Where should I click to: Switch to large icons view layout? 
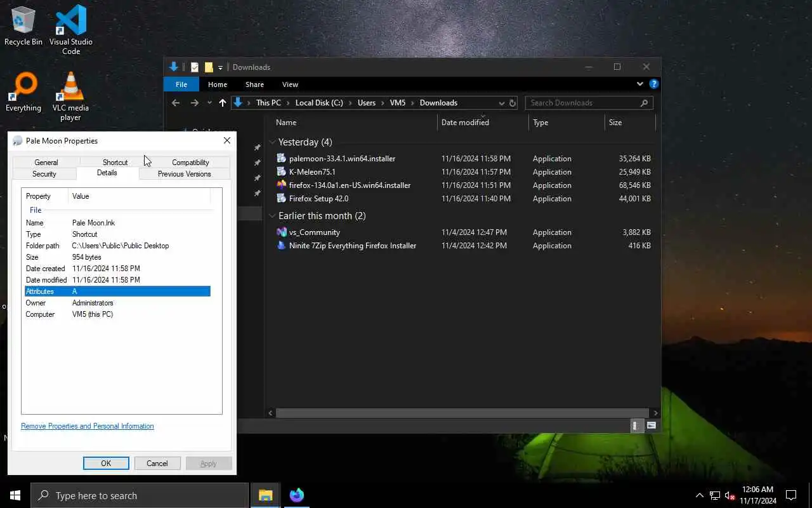click(x=651, y=425)
